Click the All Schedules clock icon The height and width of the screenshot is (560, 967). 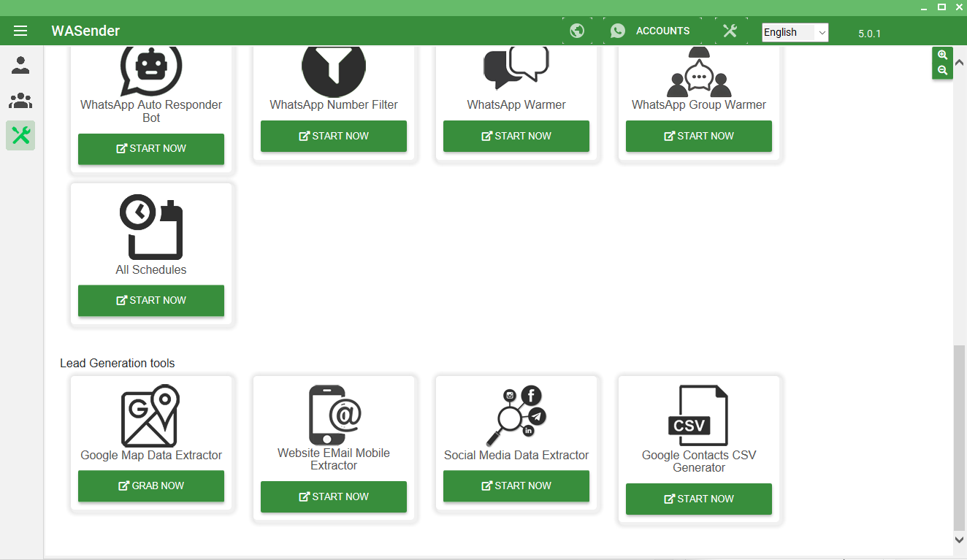tap(150, 229)
